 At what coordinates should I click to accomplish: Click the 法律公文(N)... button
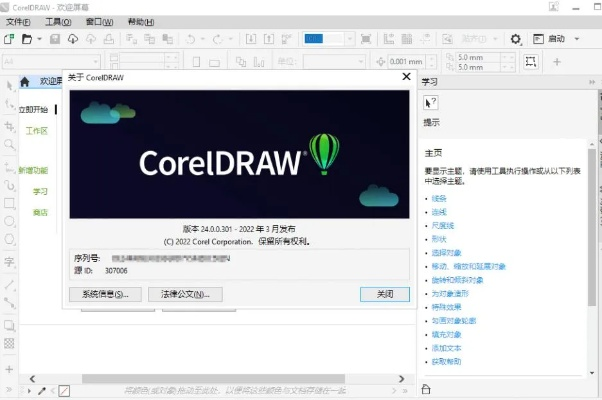[184, 294]
